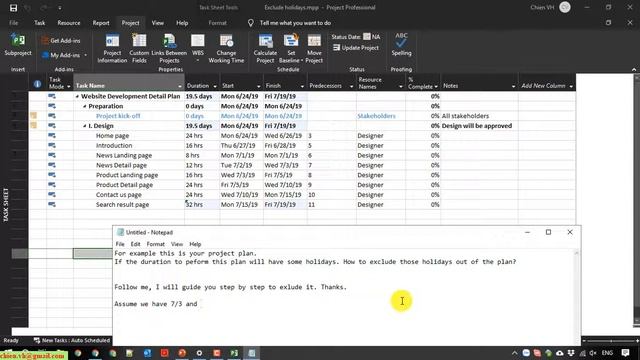Open Notepad Format menu
Viewport: 640px width, 360px height.
pyautogui.click(x=156, y=244)
